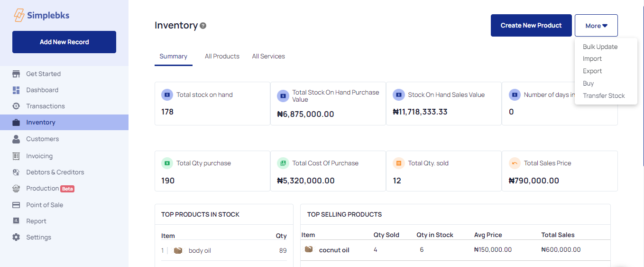Viewport: 644px width, 267px height.
Task: Open the All Services tab
Action: [268, 56]
